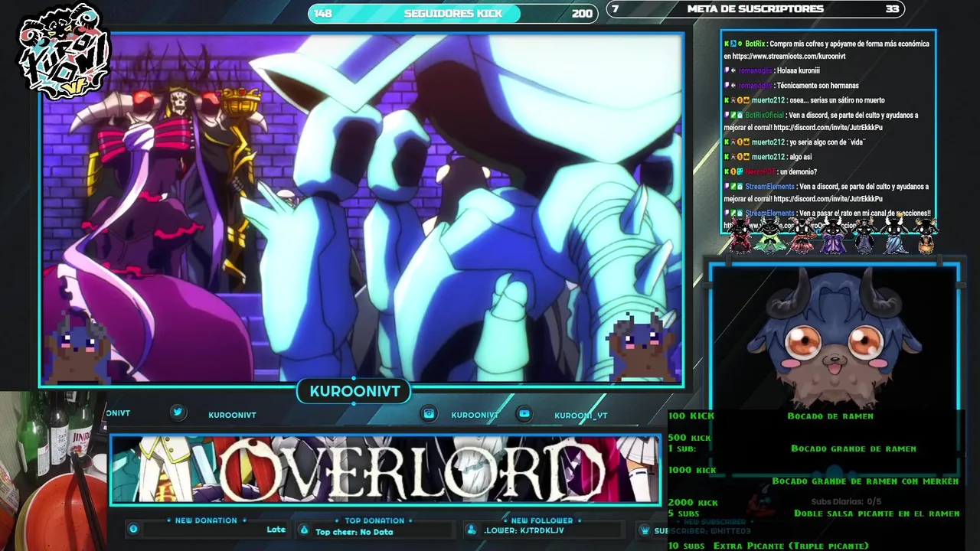Click the Overlord anime video frame

[x=361, y=208]
